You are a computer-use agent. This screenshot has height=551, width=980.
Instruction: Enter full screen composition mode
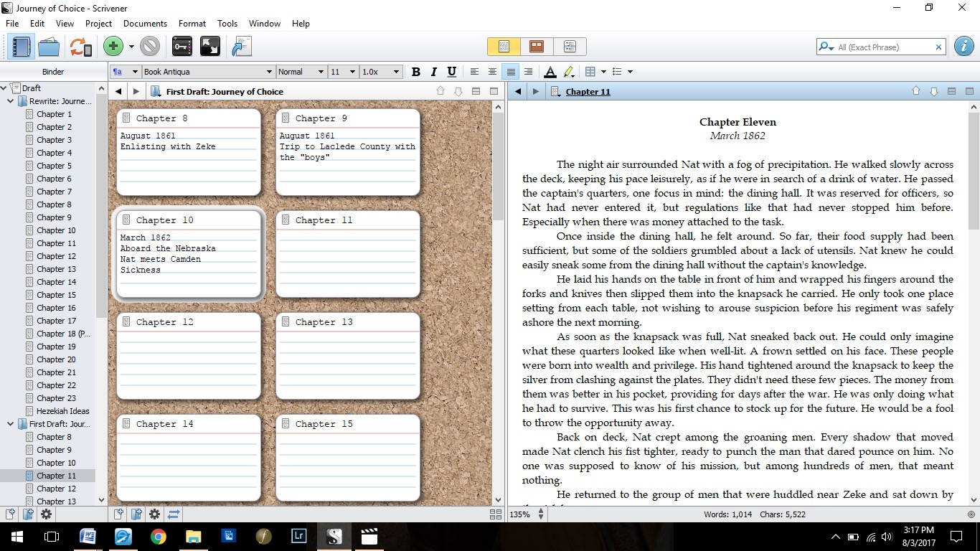click(210, 47)
